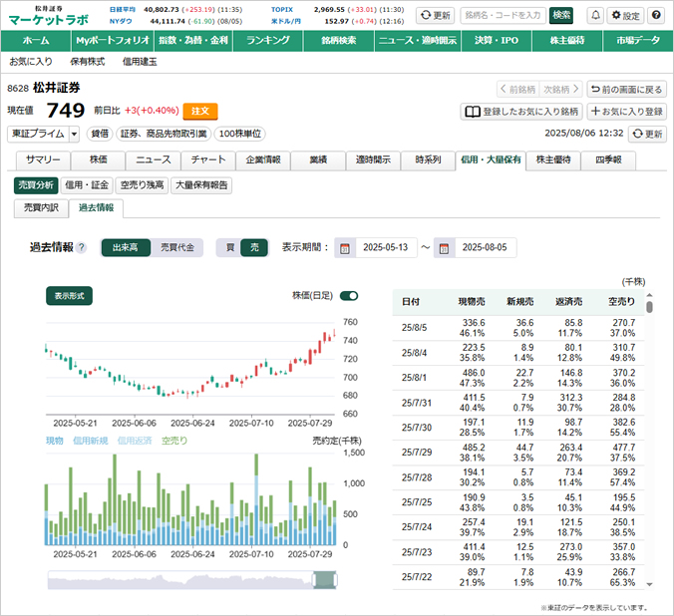Viewport: 674px width, 616px height.
Task: Switch to the チャート tab
Action: click(208, 159)
